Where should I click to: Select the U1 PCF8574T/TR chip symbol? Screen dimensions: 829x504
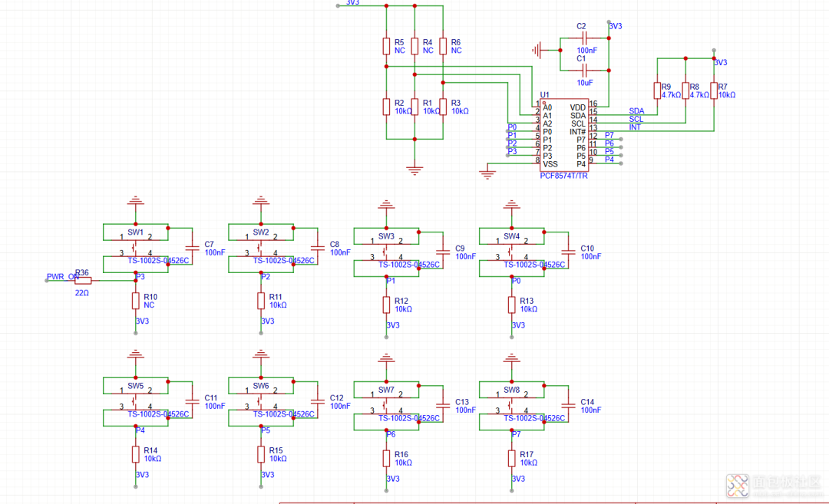(x=564, y=135)
